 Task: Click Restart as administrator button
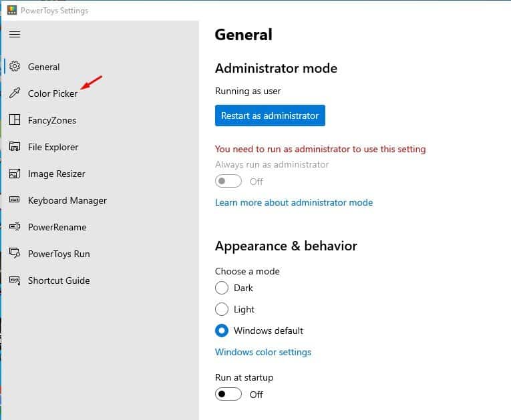point(270,116)
